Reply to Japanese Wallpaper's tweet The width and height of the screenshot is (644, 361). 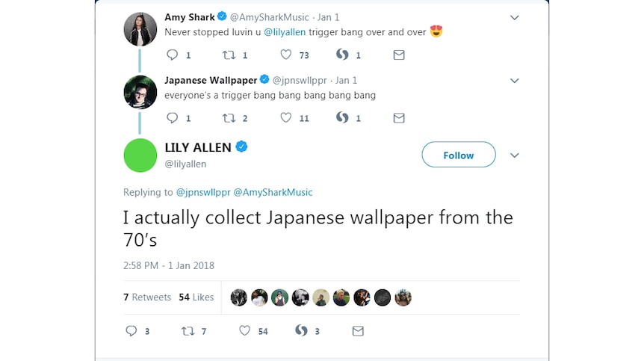[x=172, y=118]
